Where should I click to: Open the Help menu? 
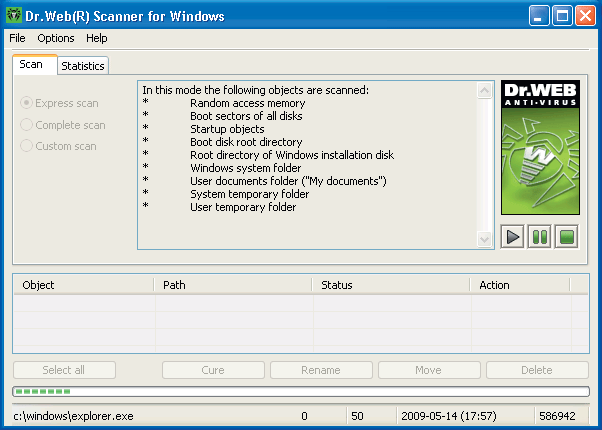click(97, 38)
